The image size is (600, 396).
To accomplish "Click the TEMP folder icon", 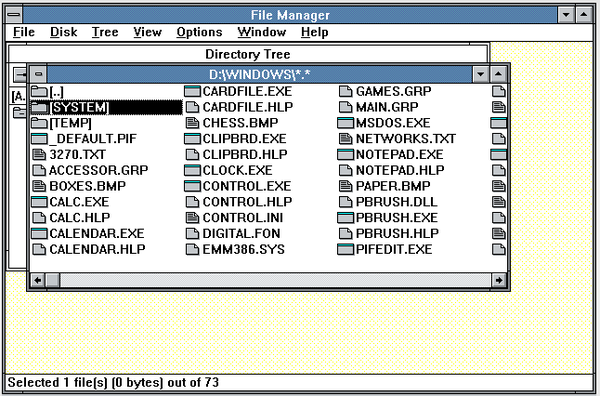I will pos(39,123).
